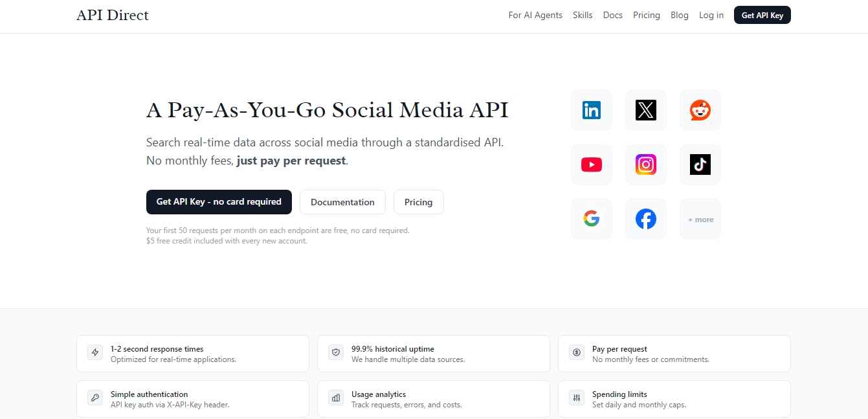Click the TikTok platform icon
The width and height of the screenshot is (868, 419).
pos(700,164)
